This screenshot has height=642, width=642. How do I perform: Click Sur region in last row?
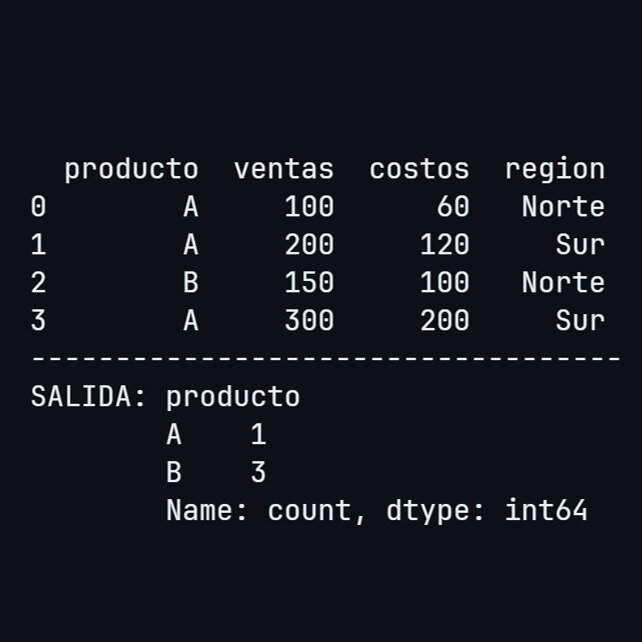click(x=580, y=320)
